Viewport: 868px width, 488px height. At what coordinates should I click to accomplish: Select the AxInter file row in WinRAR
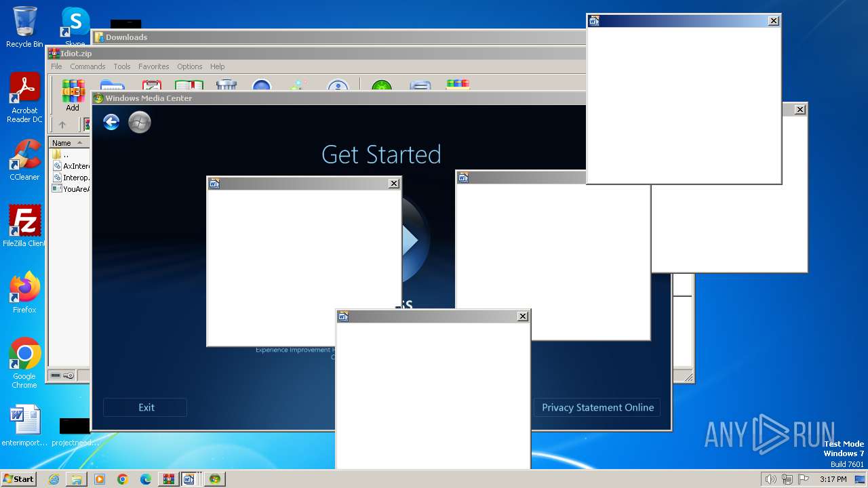coord(71,166)
